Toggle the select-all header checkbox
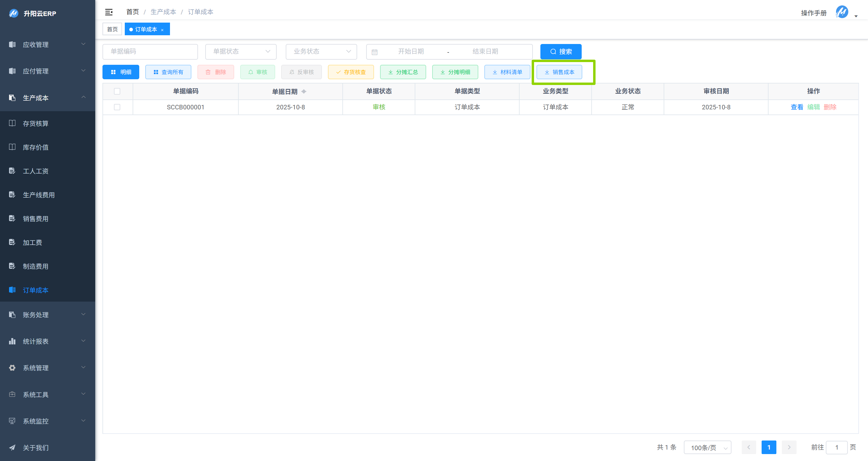 point(117,91)
